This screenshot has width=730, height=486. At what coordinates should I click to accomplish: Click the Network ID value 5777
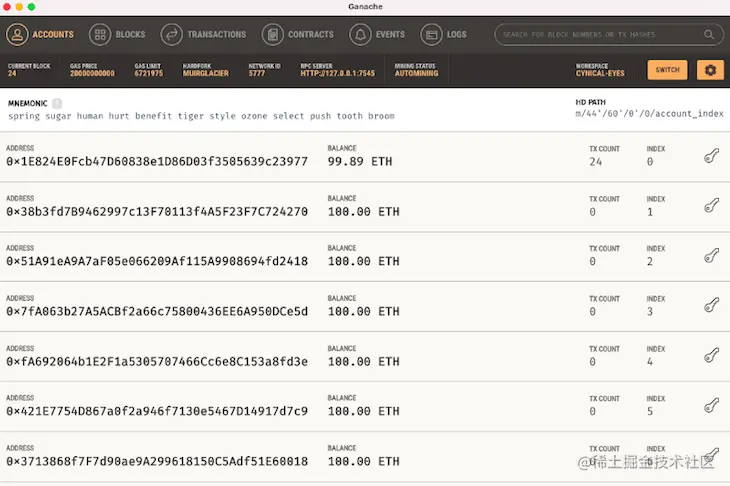pos(257,73)
